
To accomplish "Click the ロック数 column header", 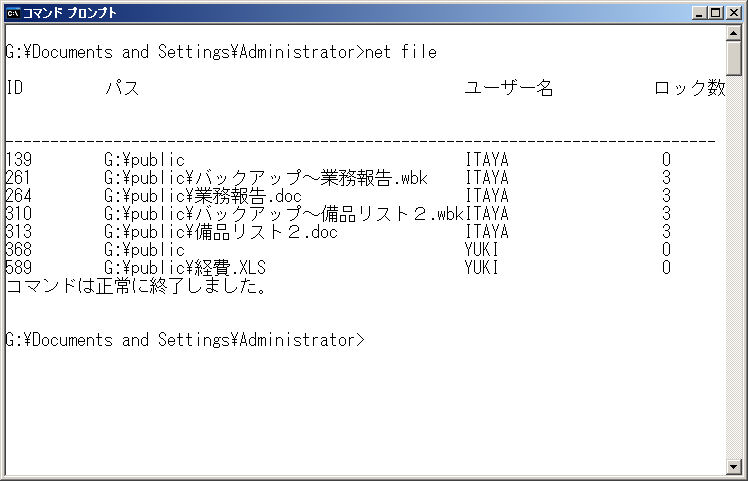I will (690, 88).
